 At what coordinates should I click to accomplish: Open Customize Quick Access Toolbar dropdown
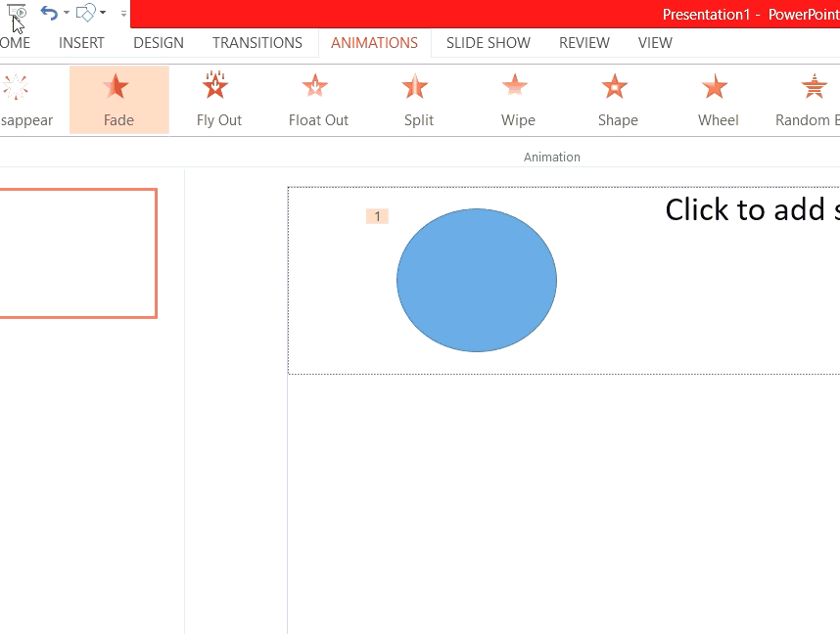pos(123,14)
